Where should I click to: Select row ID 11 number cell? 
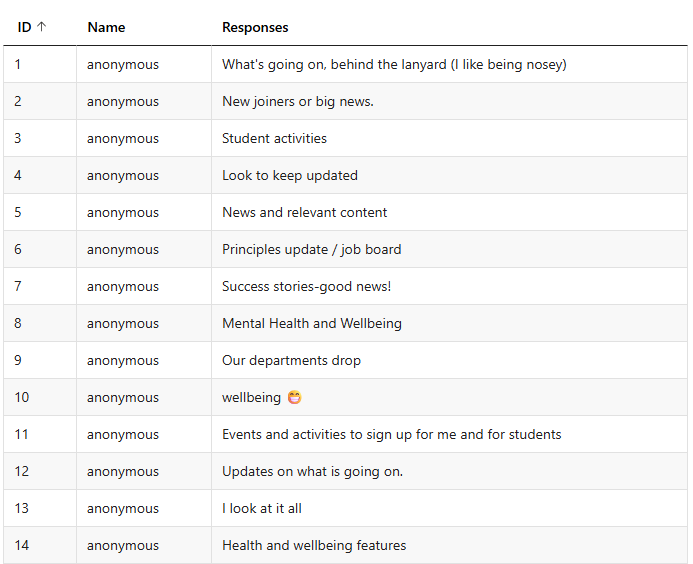coord(21,434)
